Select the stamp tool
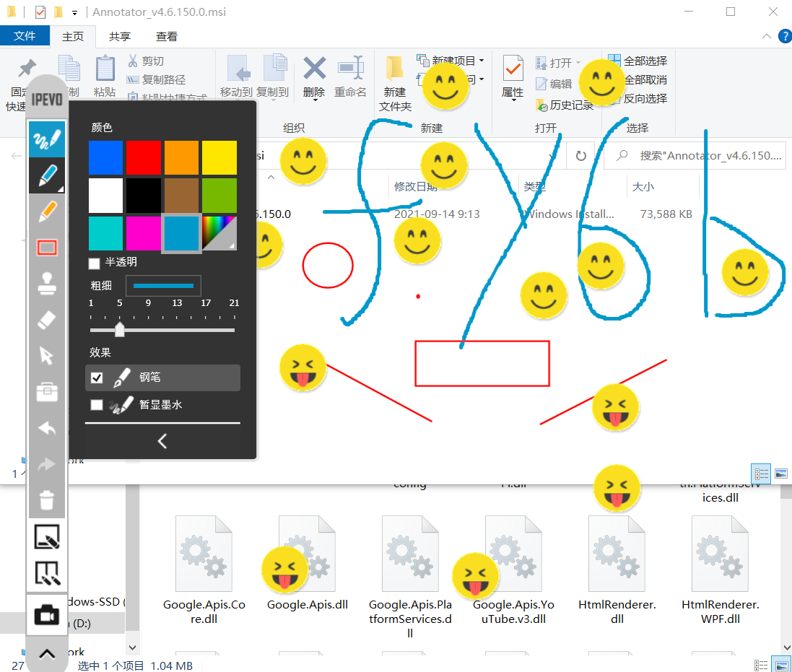 click(47, 283)
